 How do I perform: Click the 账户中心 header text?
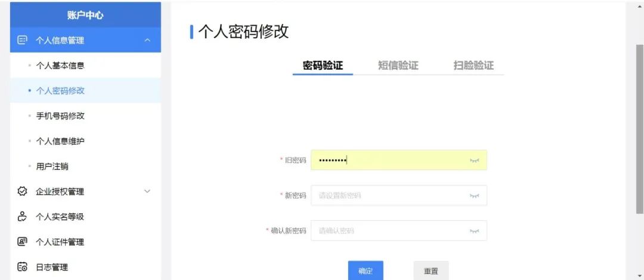click(x=85, y=16)
